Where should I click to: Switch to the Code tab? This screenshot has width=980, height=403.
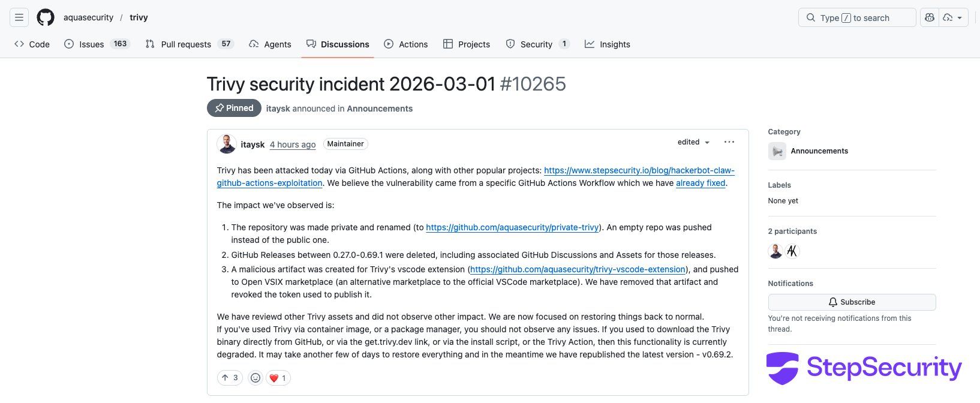coord(32,44)
